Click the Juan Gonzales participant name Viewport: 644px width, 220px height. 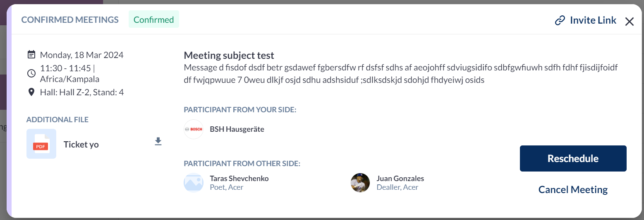coord(400,179)
